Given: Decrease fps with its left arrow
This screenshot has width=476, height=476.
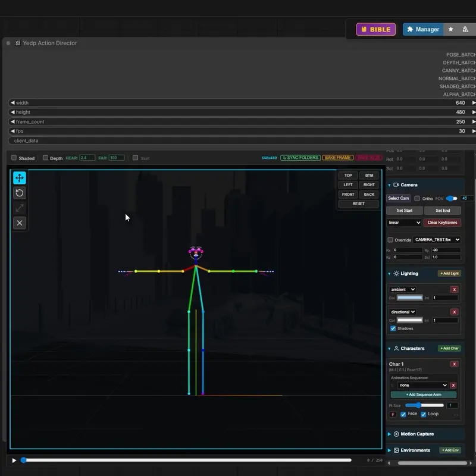Looking at the screenshot, I should pos(12,131).
